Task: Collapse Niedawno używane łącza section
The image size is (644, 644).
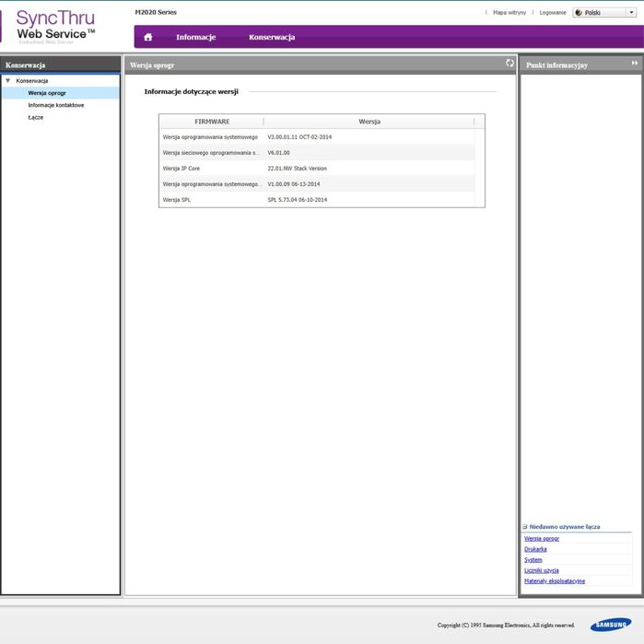Action: click(524, 527)
